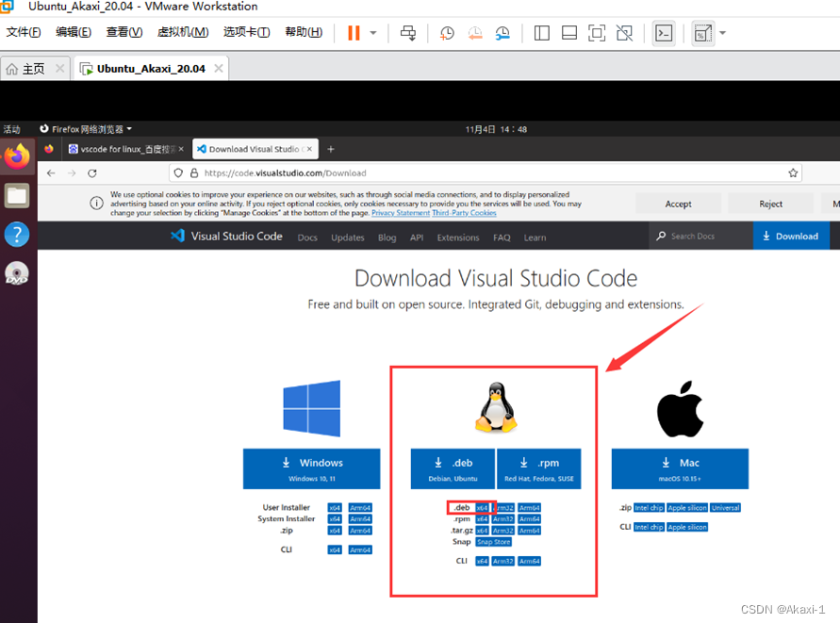This screenshot has width=840, height=623.
Task: Open the 编辑(E) menu
Action: [x=74, y=32]
